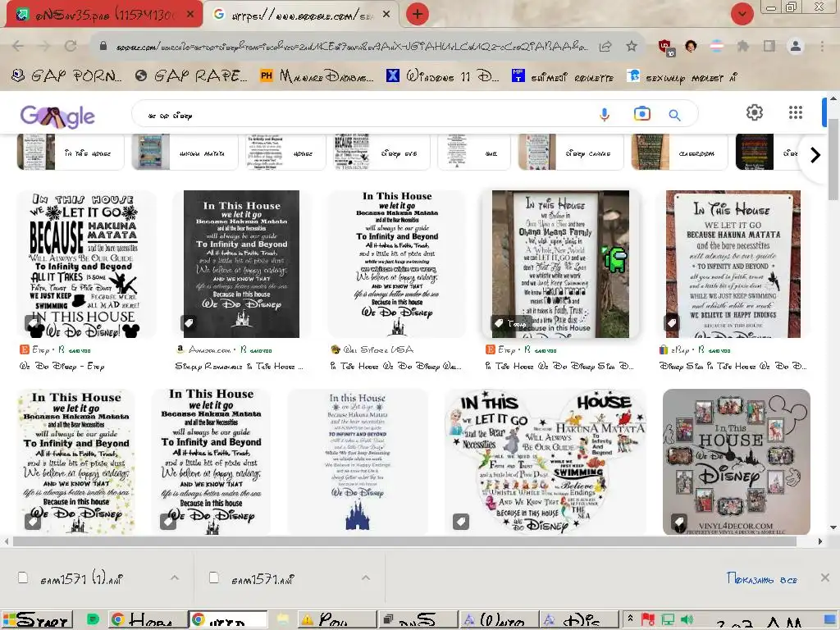Viewport: 840px width, 630px height.
Task: Submit the search with the magnifier icon
Action: point(674,115)
